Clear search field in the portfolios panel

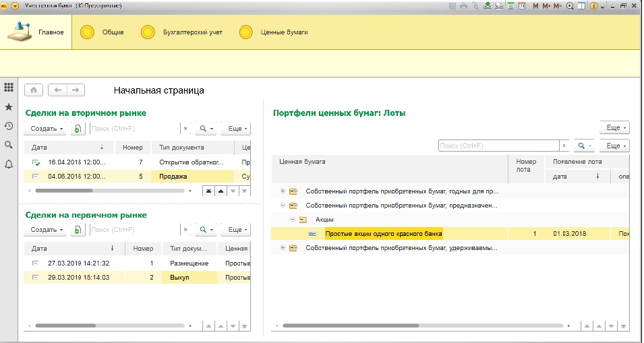[564, 146]
